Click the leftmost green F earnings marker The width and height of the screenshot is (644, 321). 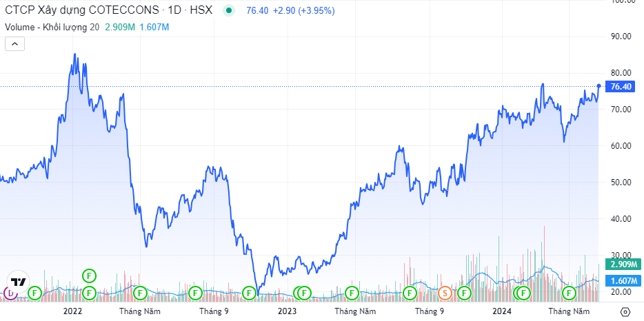pyautogui.click(x=34, y=293)
